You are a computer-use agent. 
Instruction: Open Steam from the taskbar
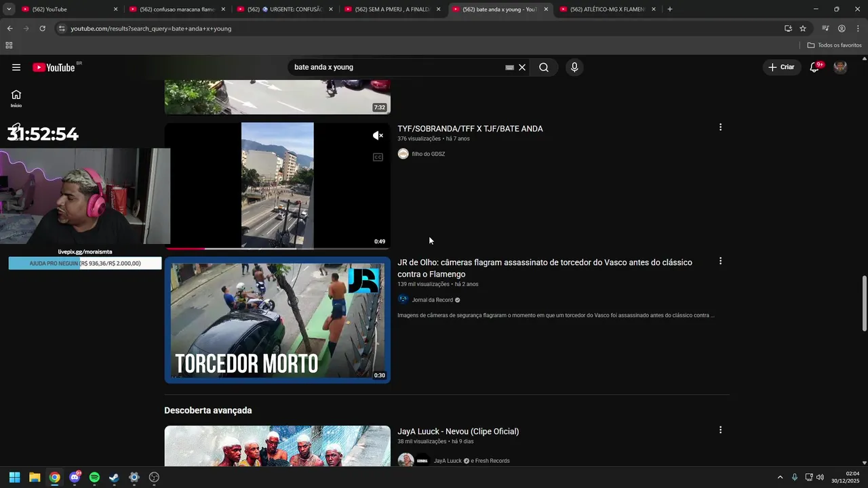point(114,477)
